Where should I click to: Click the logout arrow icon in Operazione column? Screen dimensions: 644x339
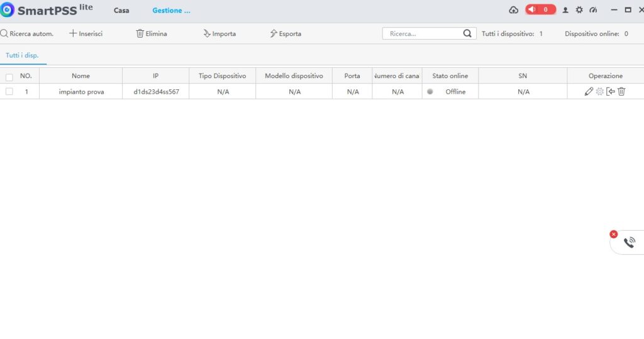click(x=611, y=92)
